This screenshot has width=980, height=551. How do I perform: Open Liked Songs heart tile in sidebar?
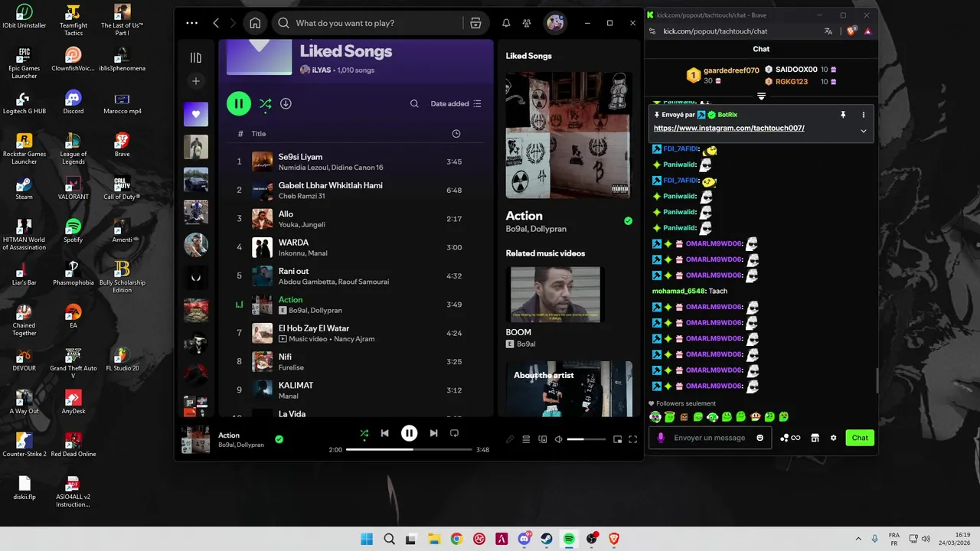[x=196, y=114]
